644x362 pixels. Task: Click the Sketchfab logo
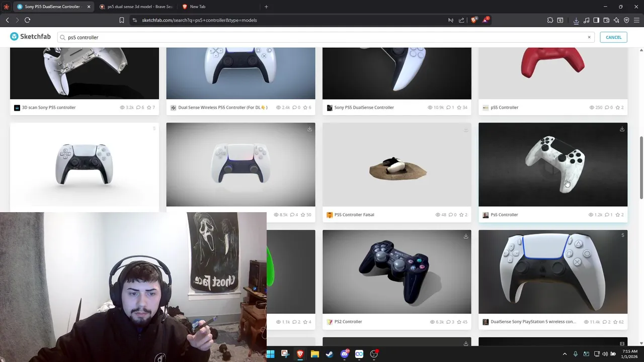pyautogui.click(x=30, y=37)
